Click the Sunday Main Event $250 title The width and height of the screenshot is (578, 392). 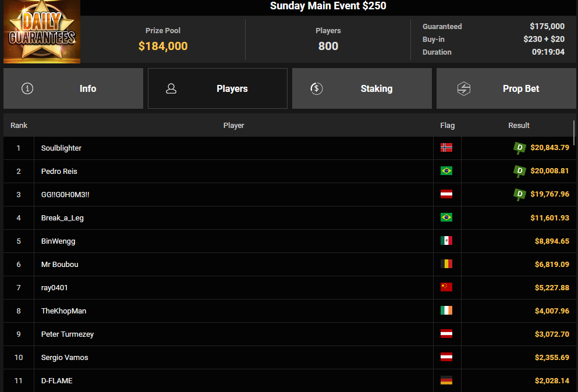point(328,6)
